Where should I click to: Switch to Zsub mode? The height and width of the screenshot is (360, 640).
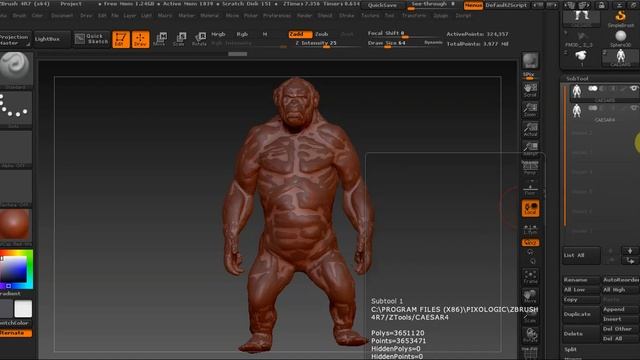(321, 34)
